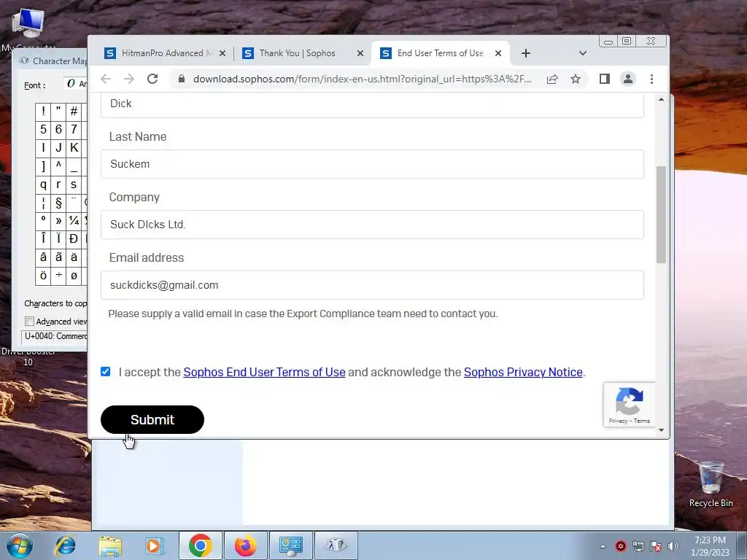The width and height of the screenshot is (747, 560).
Task: Uncheck the accept Terms of Use checkbox
Action: [x=105, y=371]
